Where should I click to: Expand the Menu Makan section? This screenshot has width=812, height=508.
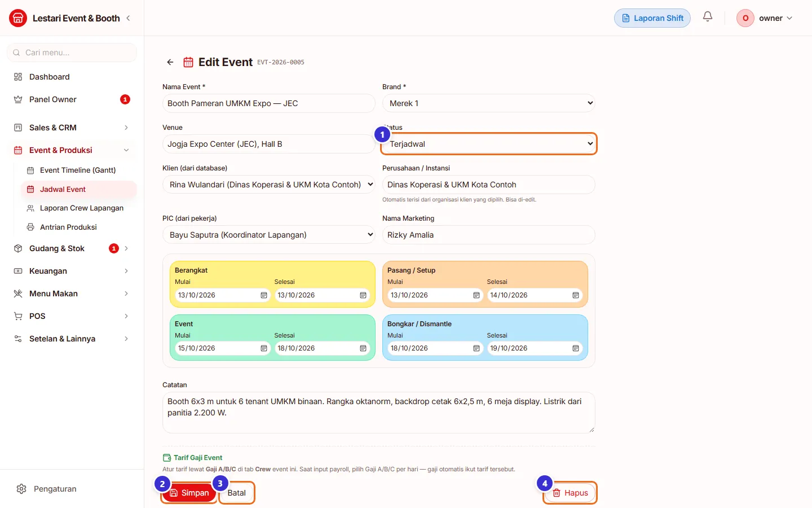pos(72,294)
